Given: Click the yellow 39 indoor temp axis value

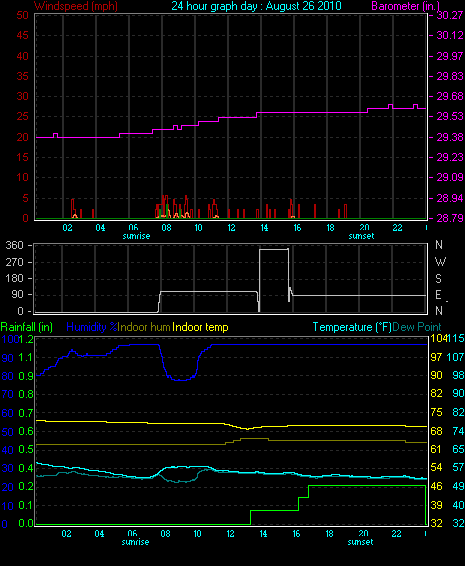Looking at the screenshot, I should coord(436,505).
